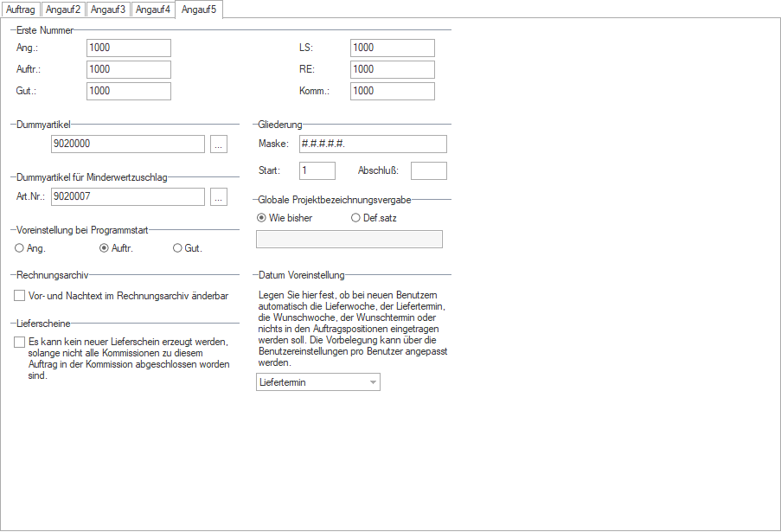Select the Wie bisher radio button

(x=285, y=218)
